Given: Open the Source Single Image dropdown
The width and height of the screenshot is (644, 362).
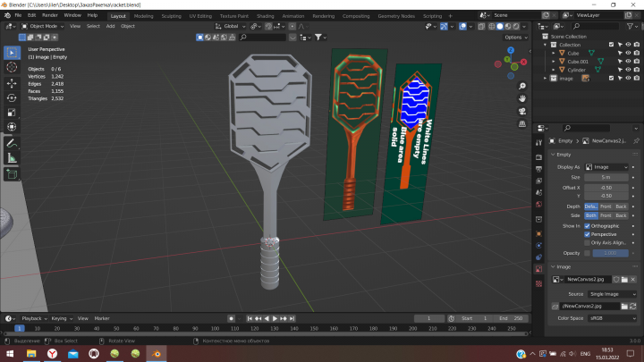Looking at the screenshot, I should (612, 294).
